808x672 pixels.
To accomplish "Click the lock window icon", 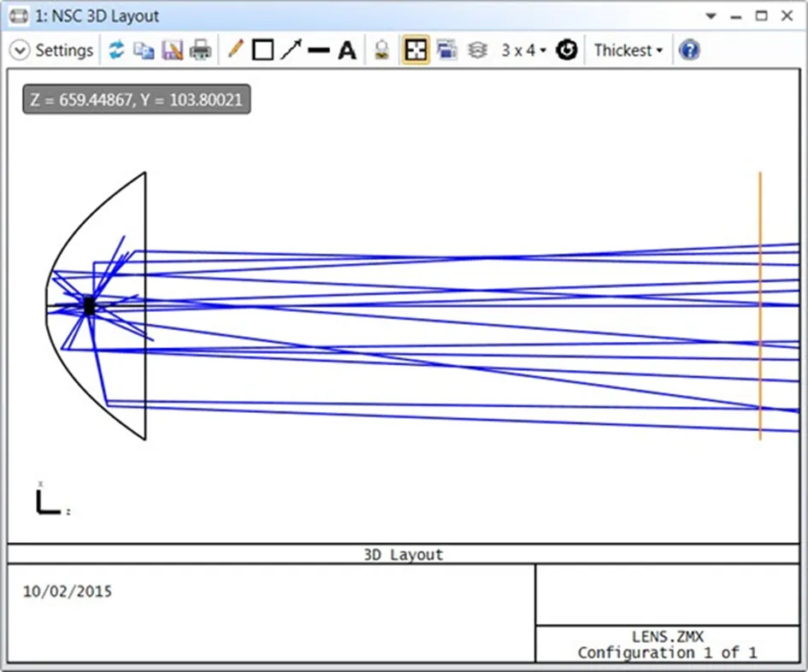I will click(x=382, y=50).
